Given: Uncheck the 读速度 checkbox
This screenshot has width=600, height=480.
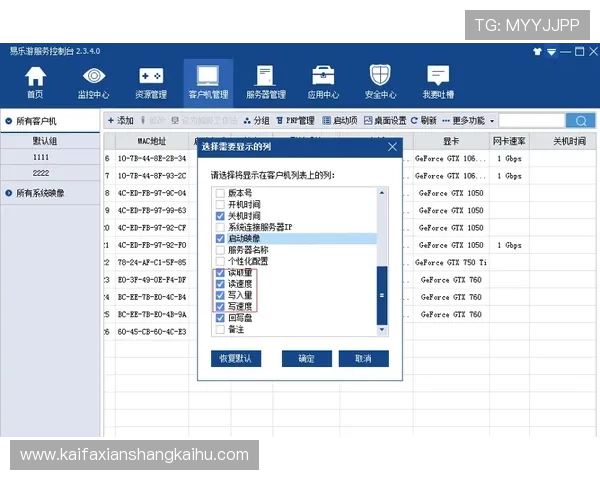Looking at the screenshot, I should [x=220, y=284].
